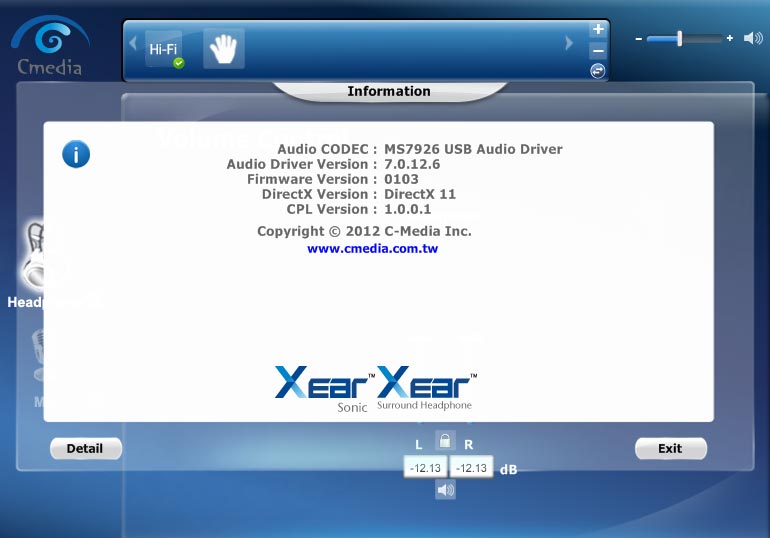Viewport: 770px width, 538px height.
Task: Click the swap arrows profile icon
Action: pos(598,71)
